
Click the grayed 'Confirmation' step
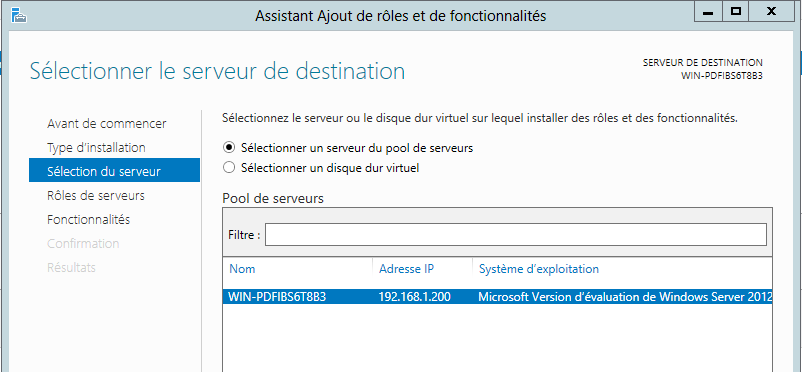coord(83,244)
